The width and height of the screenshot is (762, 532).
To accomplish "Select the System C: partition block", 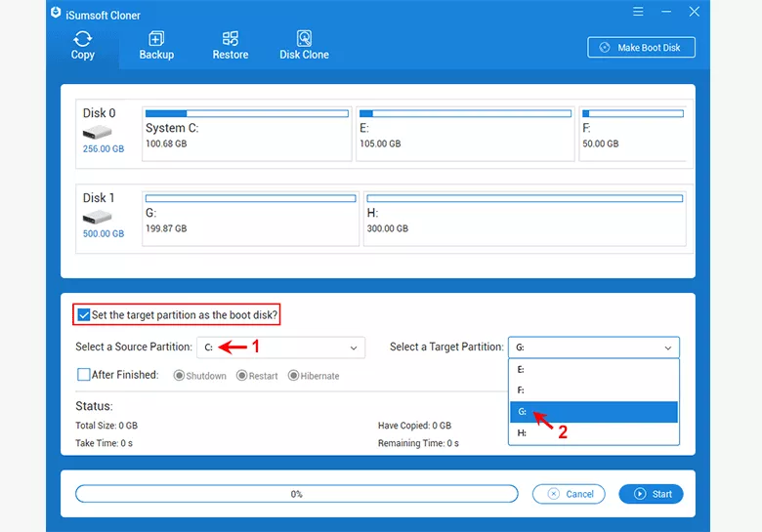I will pyautogui.click(x=246, y=135).
